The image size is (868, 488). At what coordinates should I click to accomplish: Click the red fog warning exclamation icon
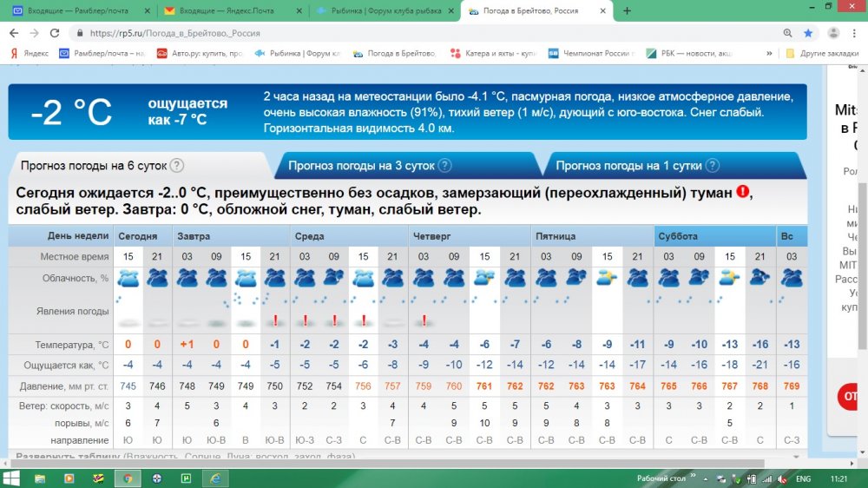pyautogui.click(x=743, y=192)
